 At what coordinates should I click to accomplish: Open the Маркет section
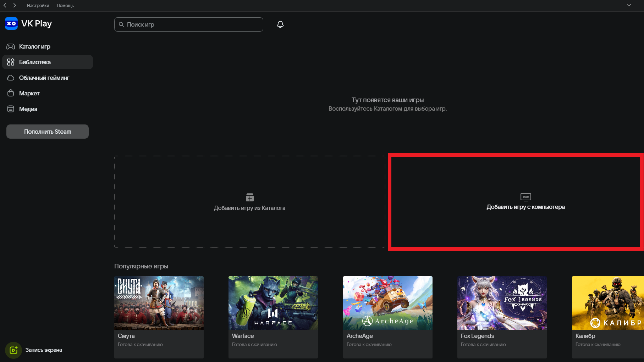(x=48, y=93)
